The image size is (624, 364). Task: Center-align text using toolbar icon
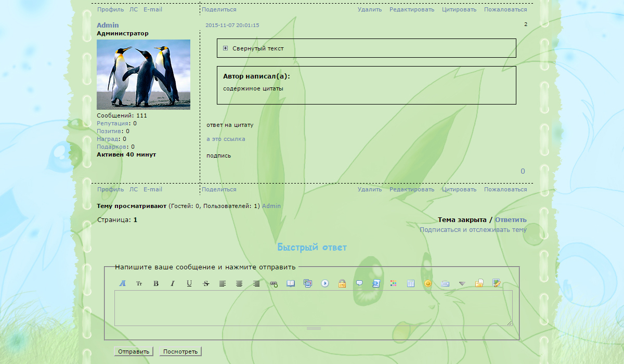pos(239,283)
